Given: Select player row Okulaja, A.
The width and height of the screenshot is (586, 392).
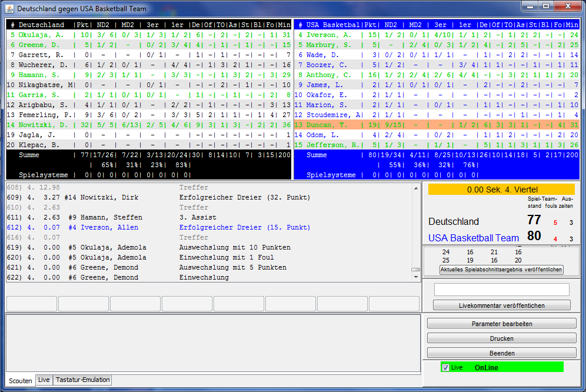Looking at the screenshot, I should pos(149,35).
